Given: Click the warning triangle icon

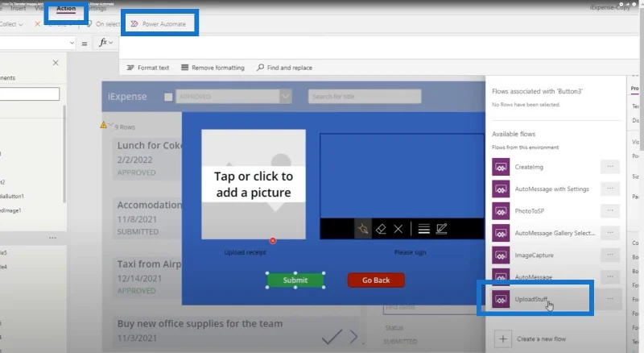Looking at the screenshot, I should tap(104, 125).
